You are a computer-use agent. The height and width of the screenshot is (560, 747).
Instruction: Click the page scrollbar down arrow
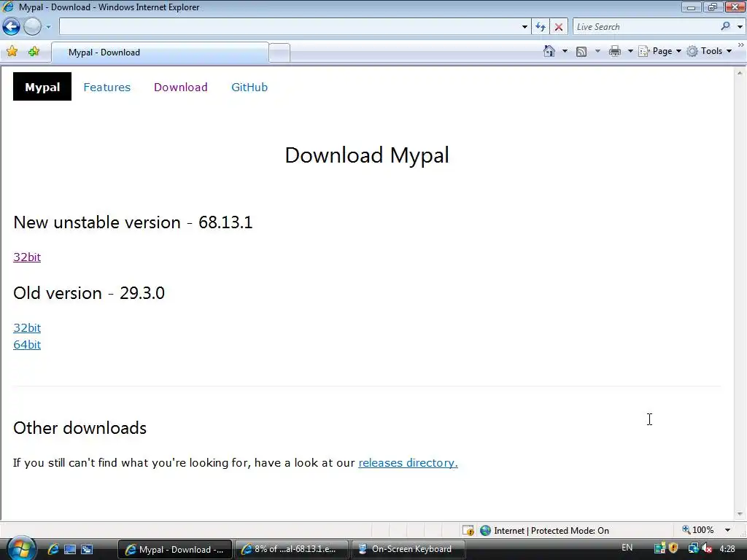click(740, 514)
